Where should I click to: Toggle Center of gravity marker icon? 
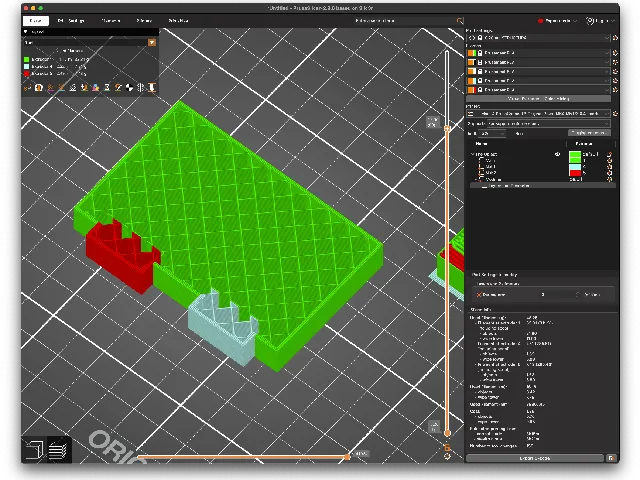129,87
